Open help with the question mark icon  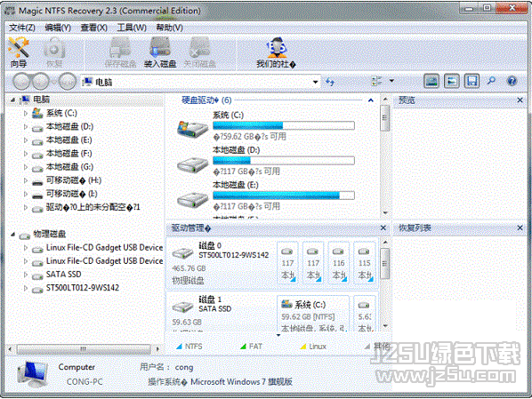512,81
